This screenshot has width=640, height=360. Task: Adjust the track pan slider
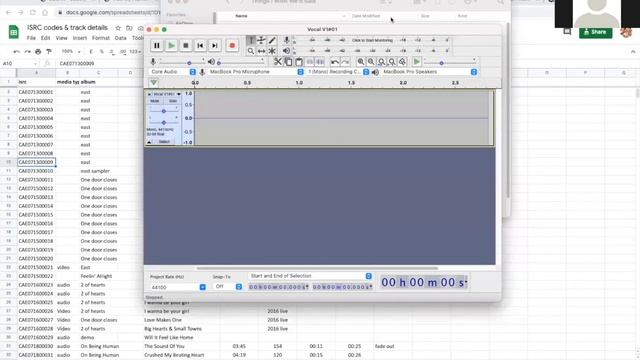pyautogui.click(x=164, y=122)
